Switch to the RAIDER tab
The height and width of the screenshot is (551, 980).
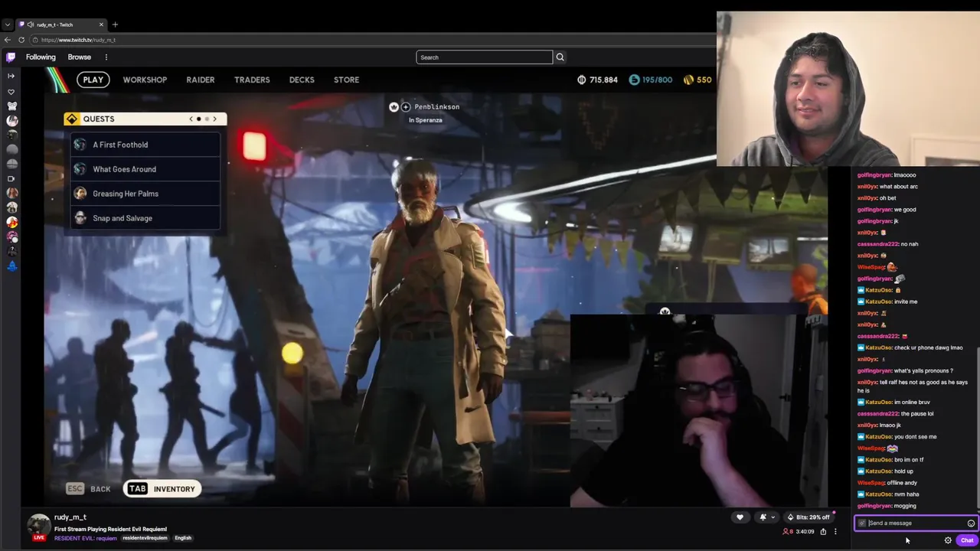point(201,80)
